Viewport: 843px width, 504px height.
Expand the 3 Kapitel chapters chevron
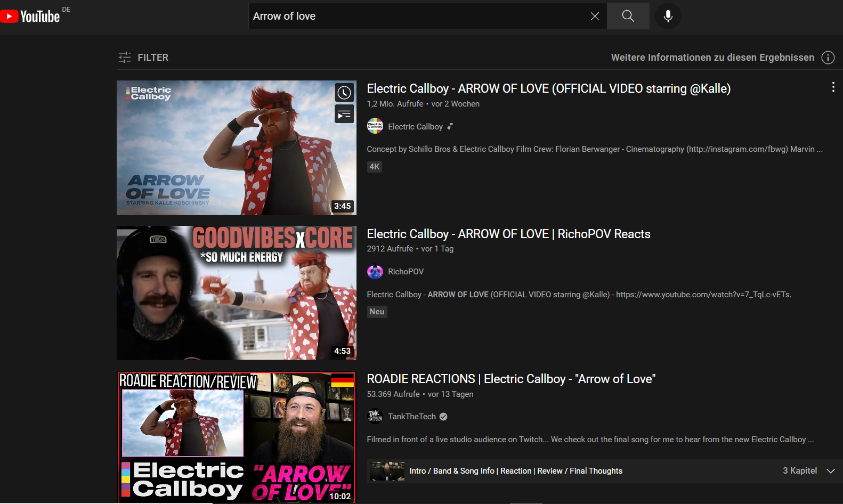click(x=830, y=471)
